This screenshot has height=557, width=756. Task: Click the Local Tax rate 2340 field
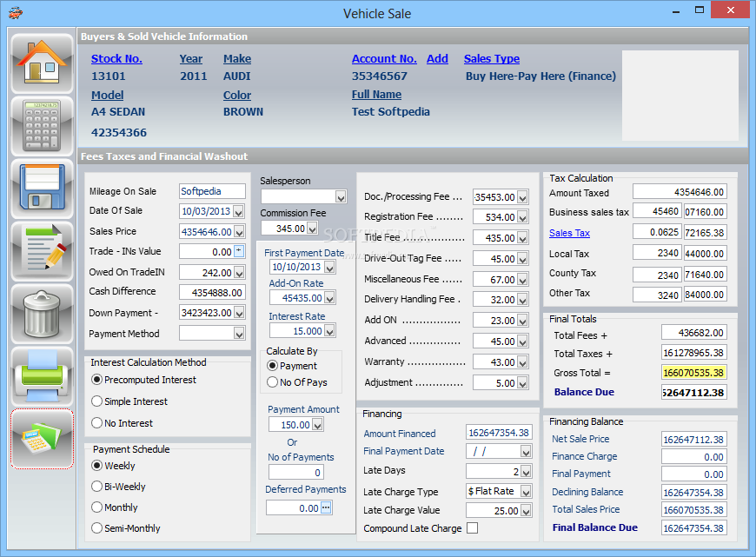657,253
